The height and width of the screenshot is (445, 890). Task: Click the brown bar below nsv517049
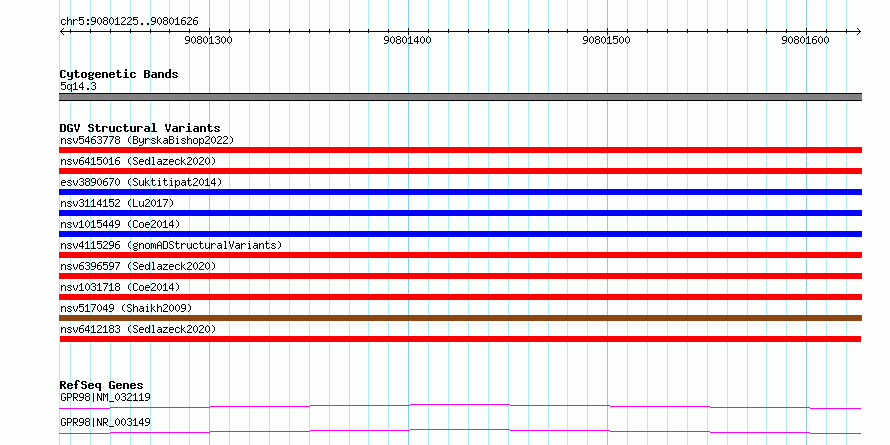pos(460,318)
